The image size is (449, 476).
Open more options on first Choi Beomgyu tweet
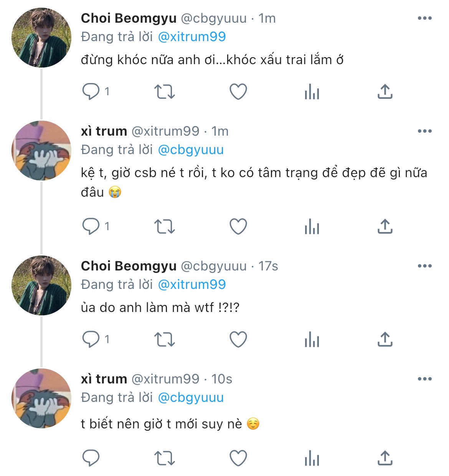pos(424,18)
